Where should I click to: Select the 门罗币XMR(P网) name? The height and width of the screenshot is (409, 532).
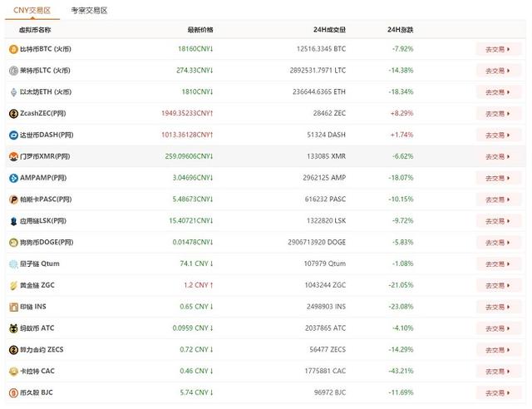45,156
